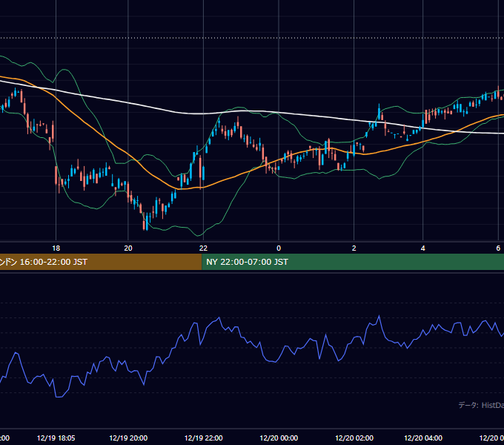
Task: Click the London 16:00-22:00 JST session band
Action: pyautogui.click(x=101, y=262)
